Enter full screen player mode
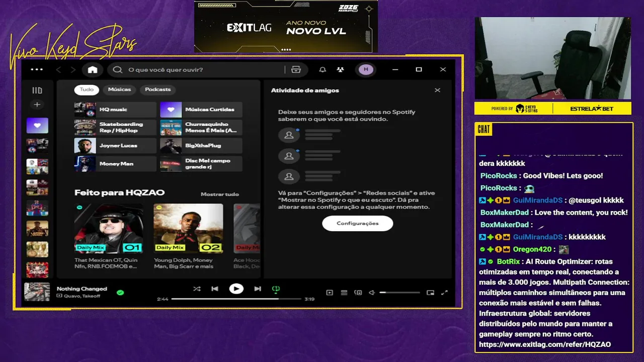Image resolution: width=644 pixels, height=362 pixels. click(x=444, y=293)
